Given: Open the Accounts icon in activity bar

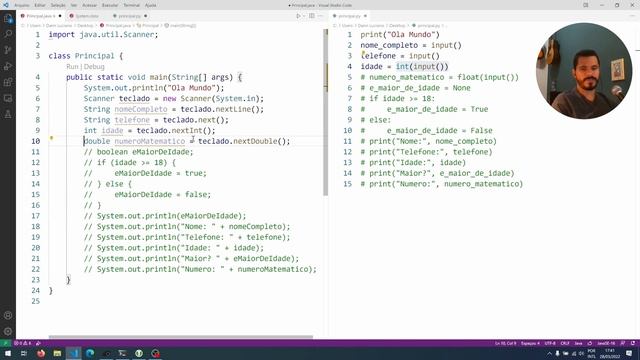Looking at the screenshot, I should 8,315.
